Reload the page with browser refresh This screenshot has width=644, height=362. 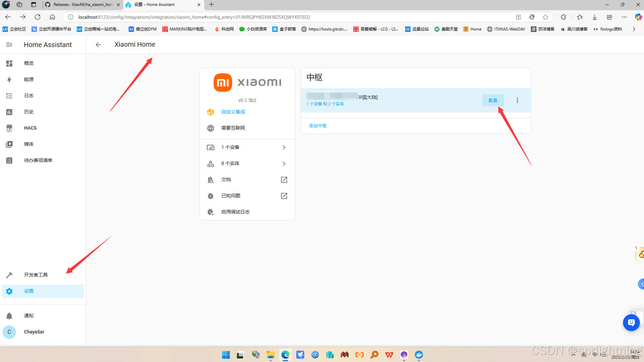click(x=37, y=17)
